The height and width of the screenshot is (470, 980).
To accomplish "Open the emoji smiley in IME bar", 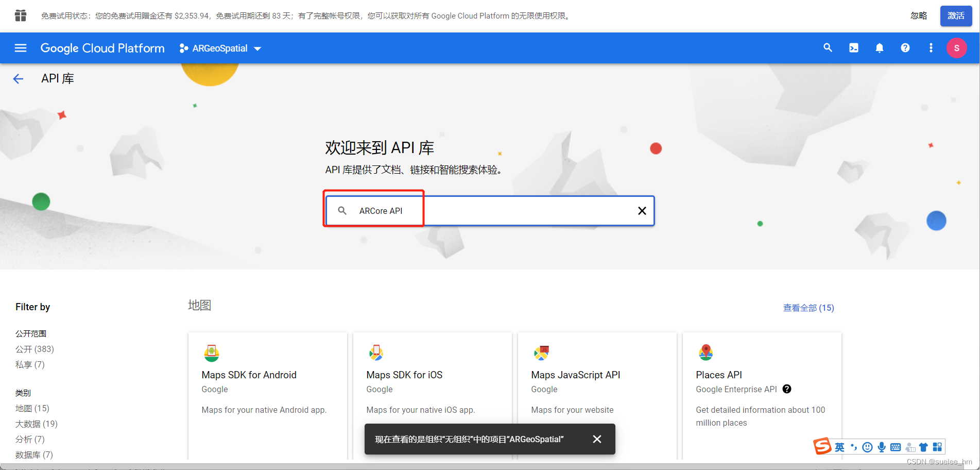I will [x=867, y=447].
